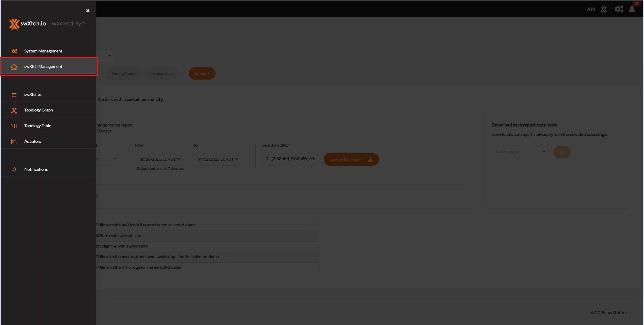Switch to the Timing Nodes tab

coord(123,73)
